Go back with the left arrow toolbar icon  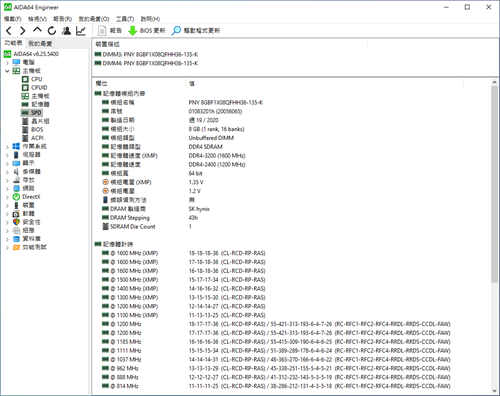(9, 31)
